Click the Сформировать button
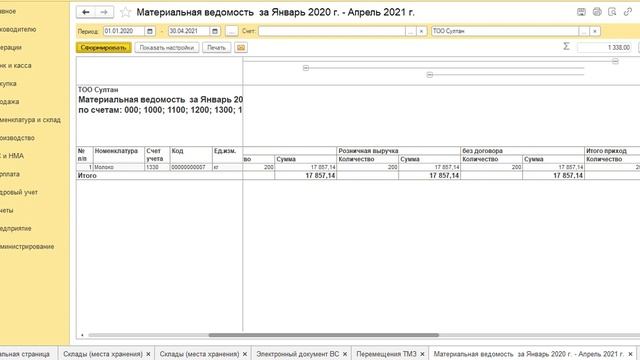The height and width of the screenshot is (360, 640). pyautogui.click(x=104, y=48)
